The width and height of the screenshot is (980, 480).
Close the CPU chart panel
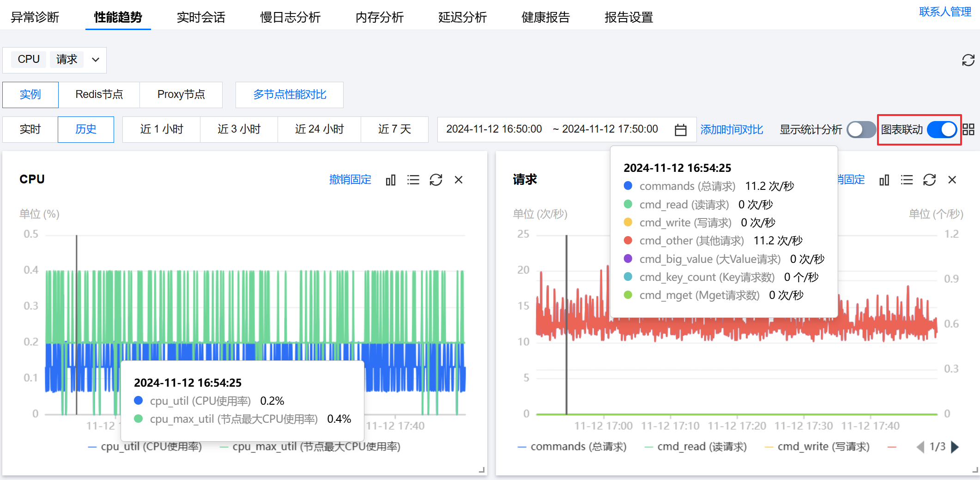tap(459, 180)
